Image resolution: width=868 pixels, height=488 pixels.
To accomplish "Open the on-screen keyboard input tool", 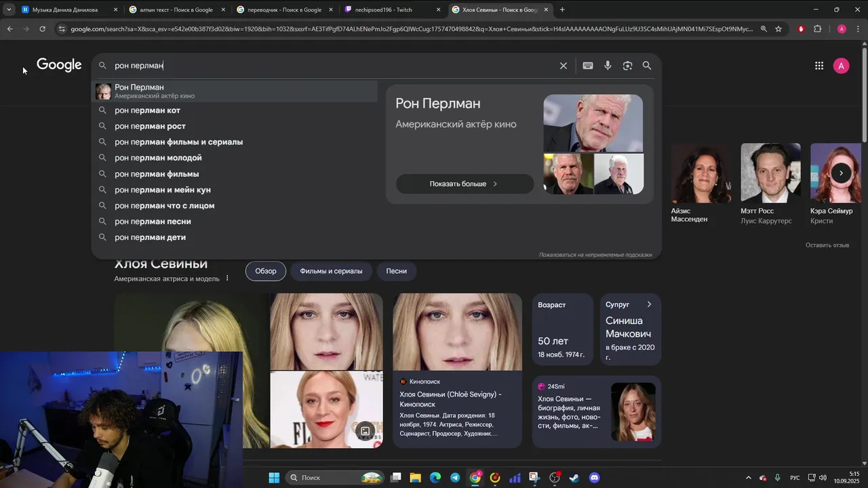I will pos(588,66).
